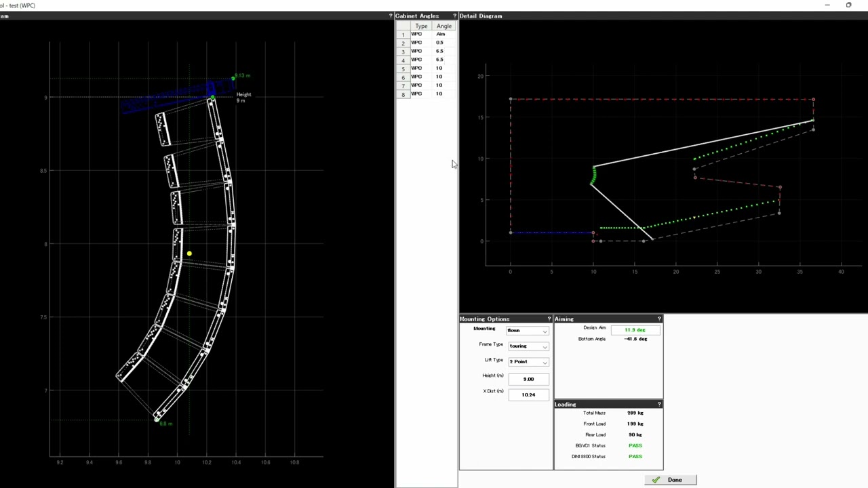This screenshot has width=868, height=488.
Task: Click the 6.5 angle cell in row 4
Action: [439, 60]
